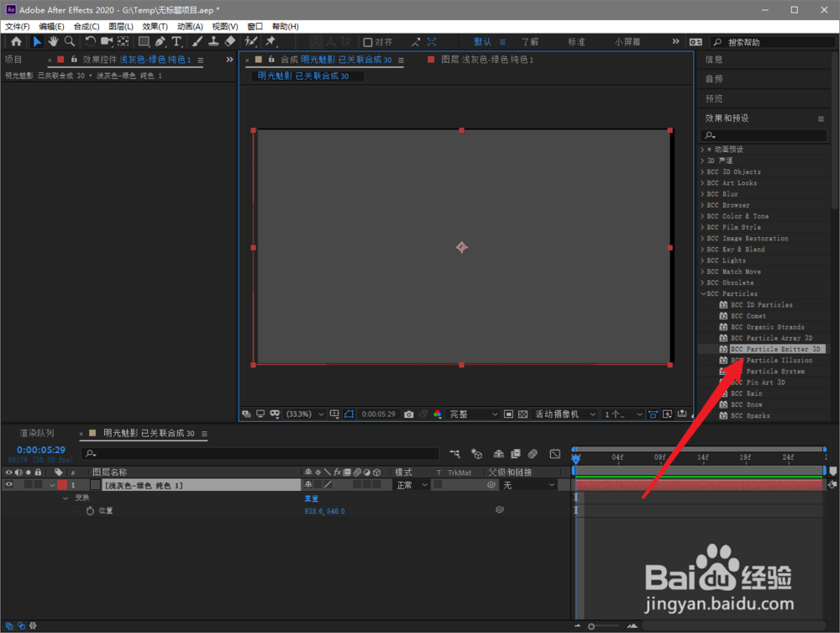The height and width of the screenshot is (633, 840).
Task: Click the Home icon in toolbar
Action: 16,41
